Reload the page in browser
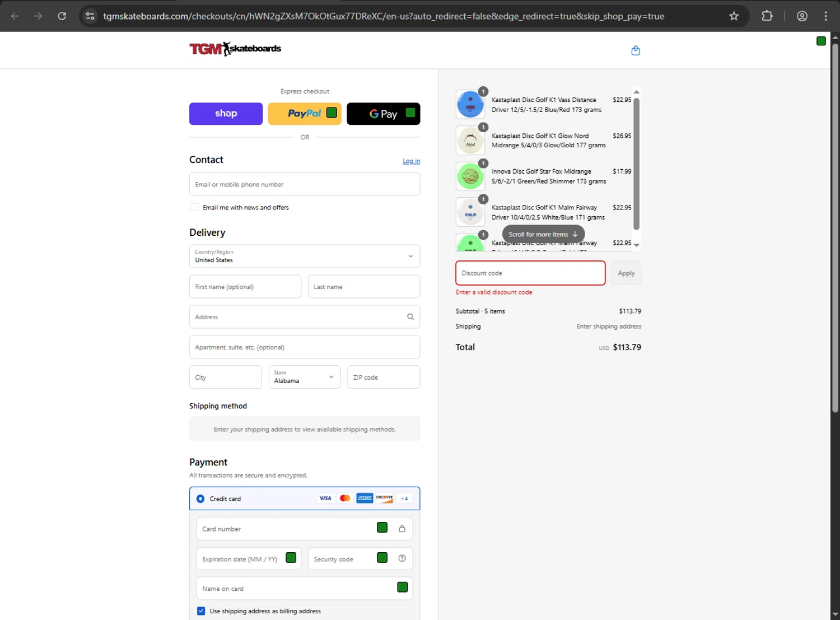The width and height of the screenshot is (840, 620). coord(62,16)
